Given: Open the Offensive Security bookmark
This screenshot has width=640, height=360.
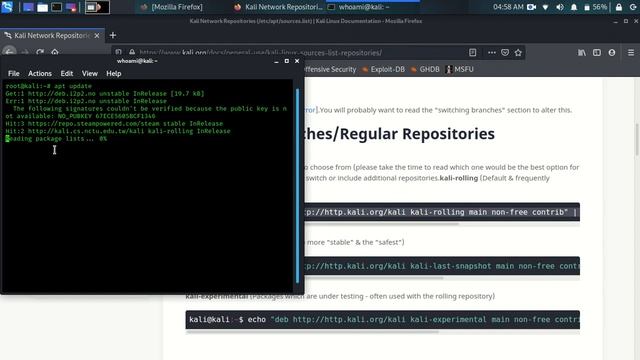Looking at the screenshot, I should coord(331,69).
